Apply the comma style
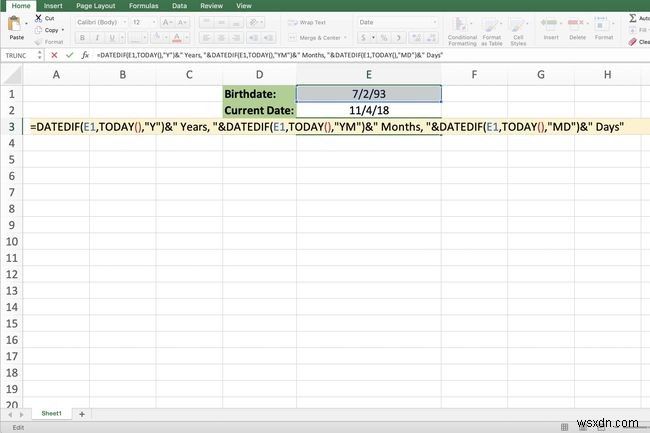 [399, 38]
